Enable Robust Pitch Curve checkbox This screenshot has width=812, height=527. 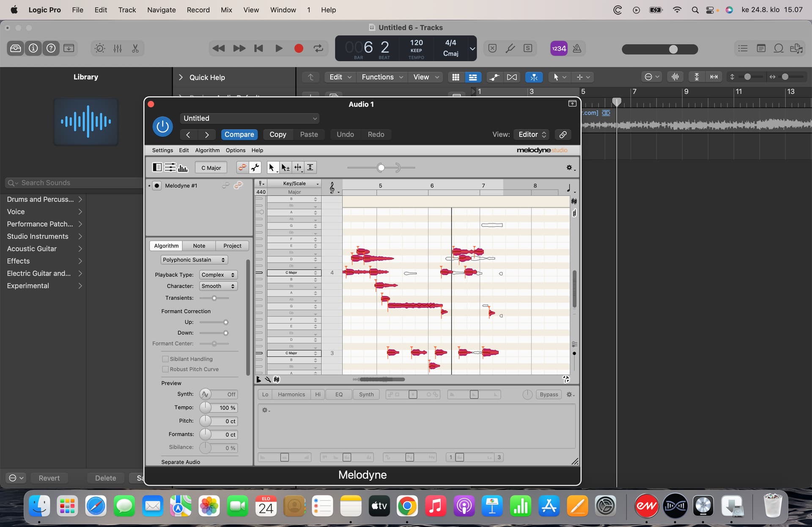click(165, 369)
